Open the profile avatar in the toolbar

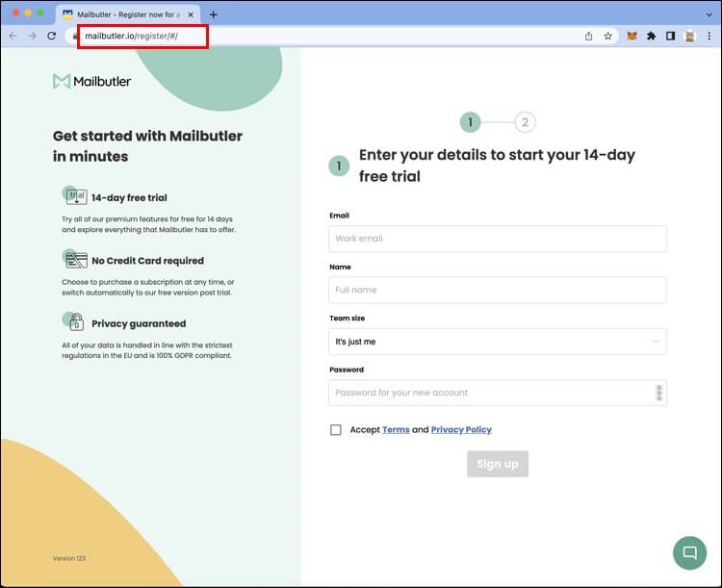690,36
